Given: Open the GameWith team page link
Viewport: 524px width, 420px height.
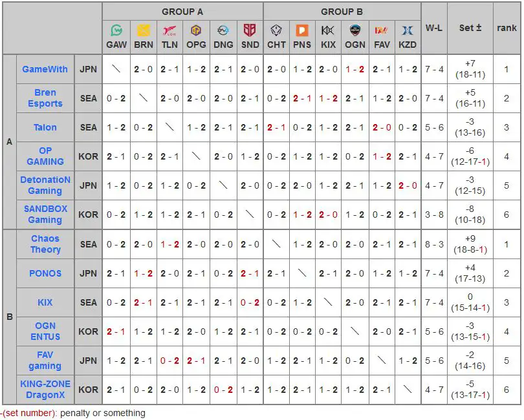Looking at the screenshot, I should 45,69.
